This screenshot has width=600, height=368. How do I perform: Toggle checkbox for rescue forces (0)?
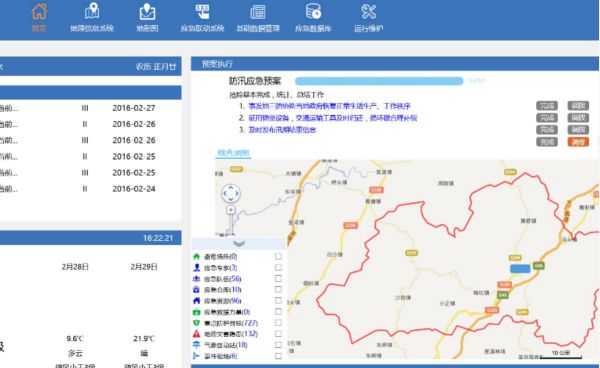pyautogui.click(x=278, y=312)
